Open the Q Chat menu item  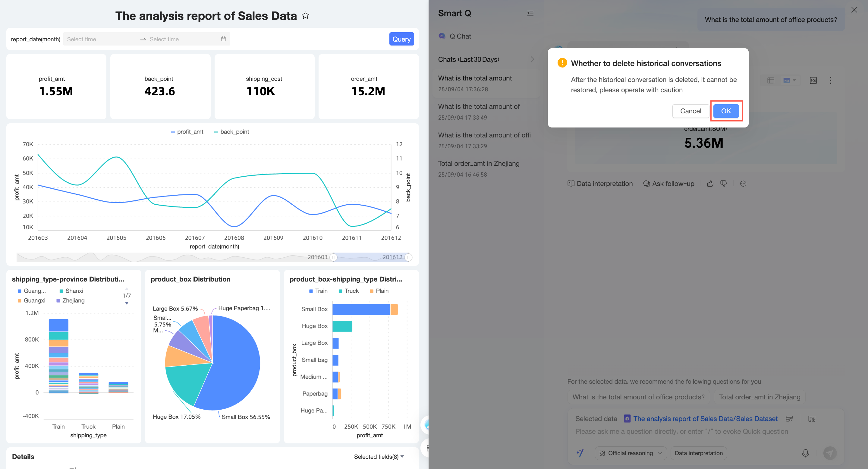point(460,36)
